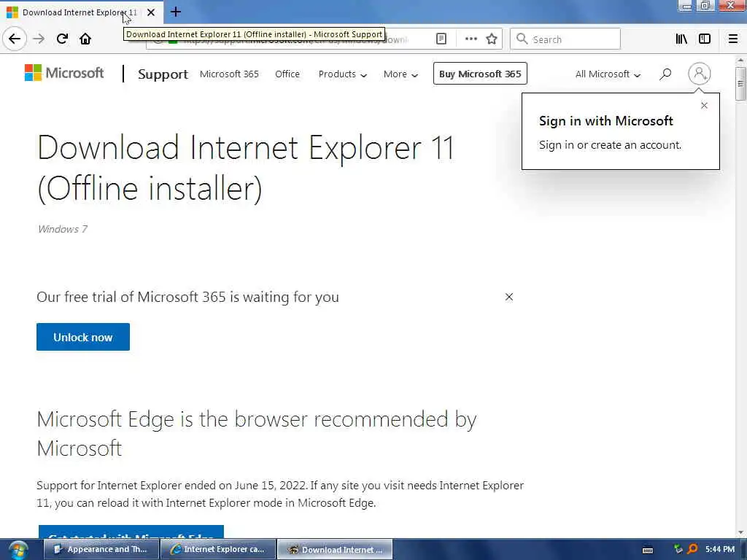Image resolution: width=747 pixels, height=560 pixels.
Task: Click the Microsoft logo
Action: pos(64,73)
